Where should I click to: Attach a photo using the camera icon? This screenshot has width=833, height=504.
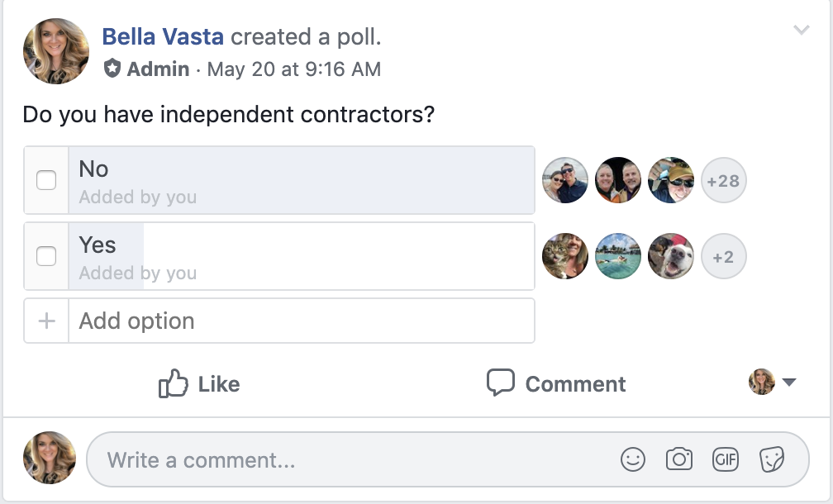679,459
